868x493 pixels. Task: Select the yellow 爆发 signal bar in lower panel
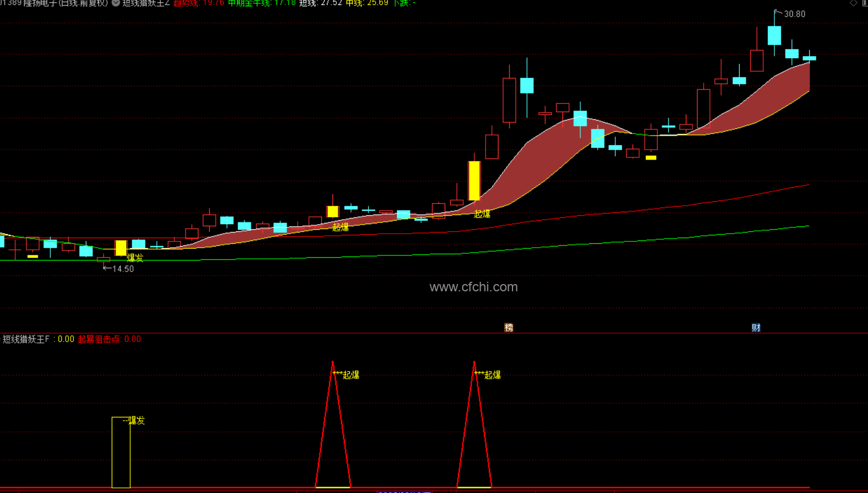point(121,452)
